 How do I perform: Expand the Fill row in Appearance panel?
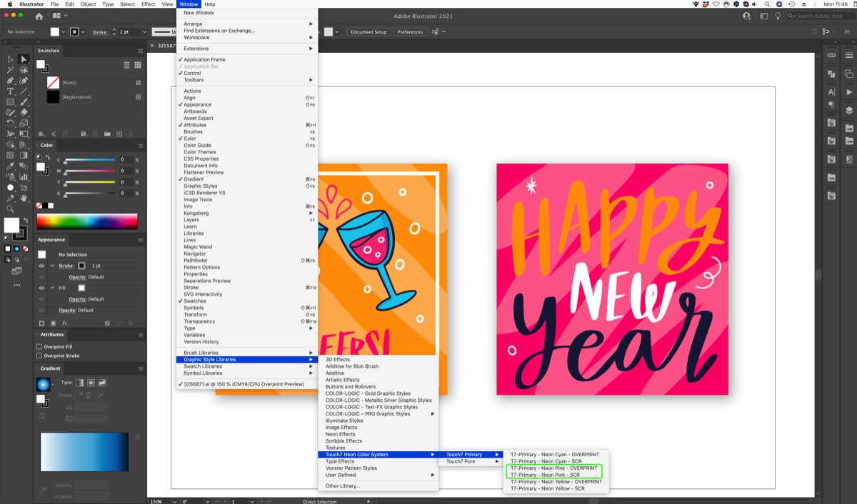52,288
